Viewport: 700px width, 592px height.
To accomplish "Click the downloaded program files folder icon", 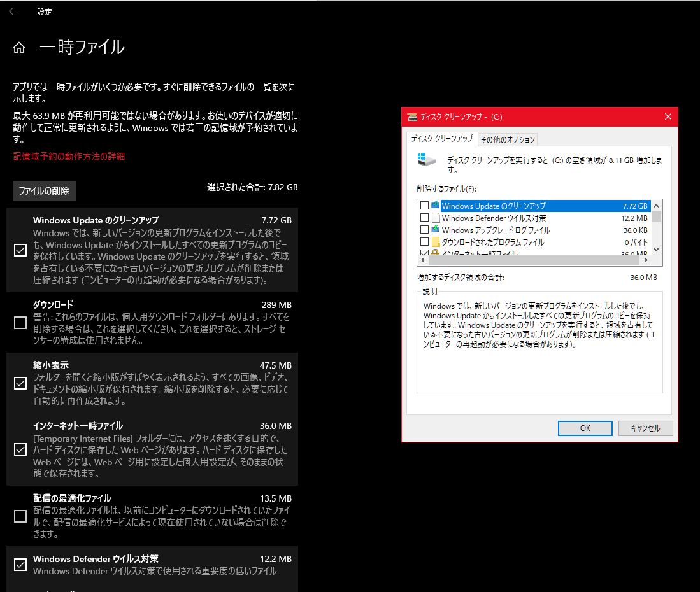I will (x=435, y=242).
